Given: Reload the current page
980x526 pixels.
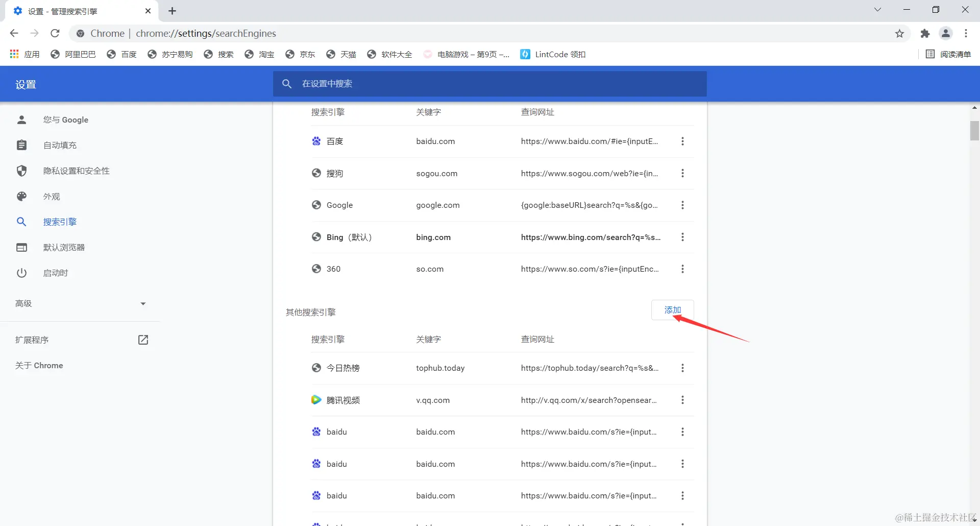Looking at the screenshot, I should (55, 33).
